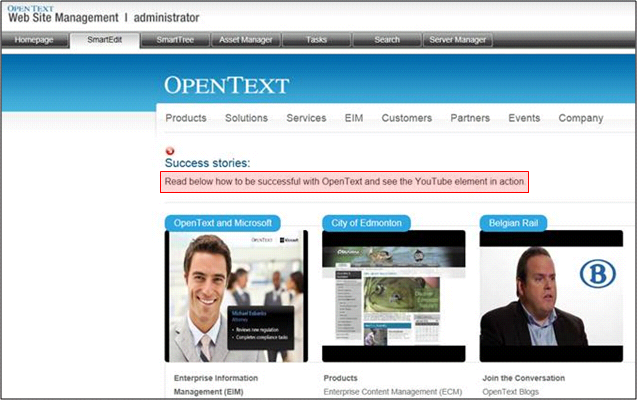
Task: Switch to the SmartEdit tab
Action: click(x=104, y=40)
